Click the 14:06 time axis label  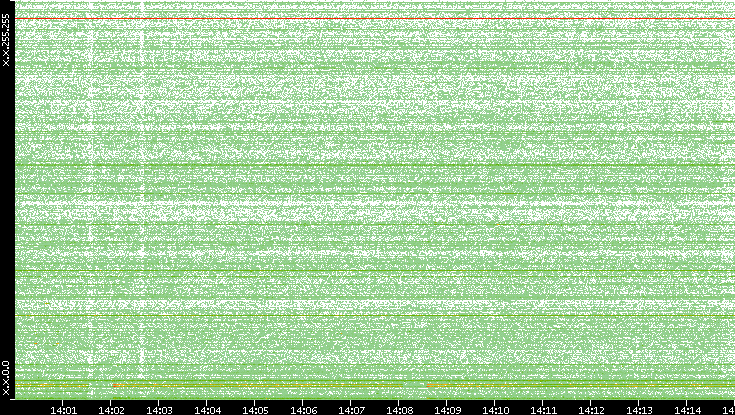click(x=304, y=411)
